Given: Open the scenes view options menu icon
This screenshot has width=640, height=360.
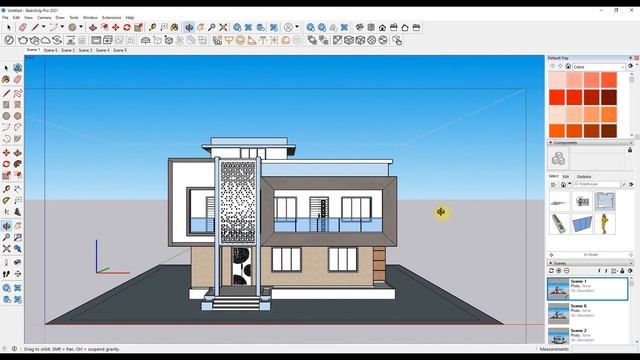Looking at the screenshot, I should click(614, 271).
